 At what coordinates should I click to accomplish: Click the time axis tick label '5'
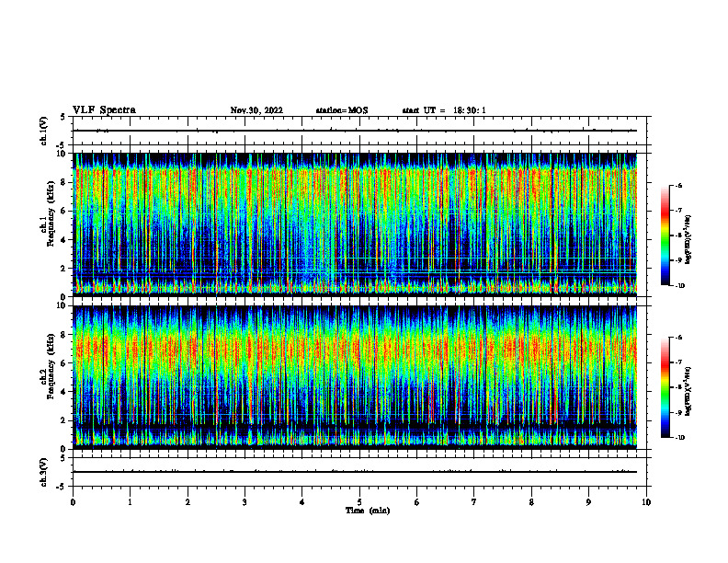(359, 502)
